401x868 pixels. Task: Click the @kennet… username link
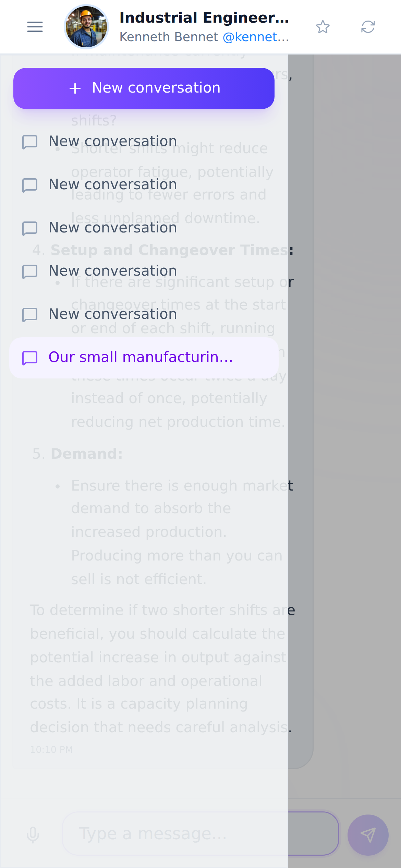tap(256, 37)
